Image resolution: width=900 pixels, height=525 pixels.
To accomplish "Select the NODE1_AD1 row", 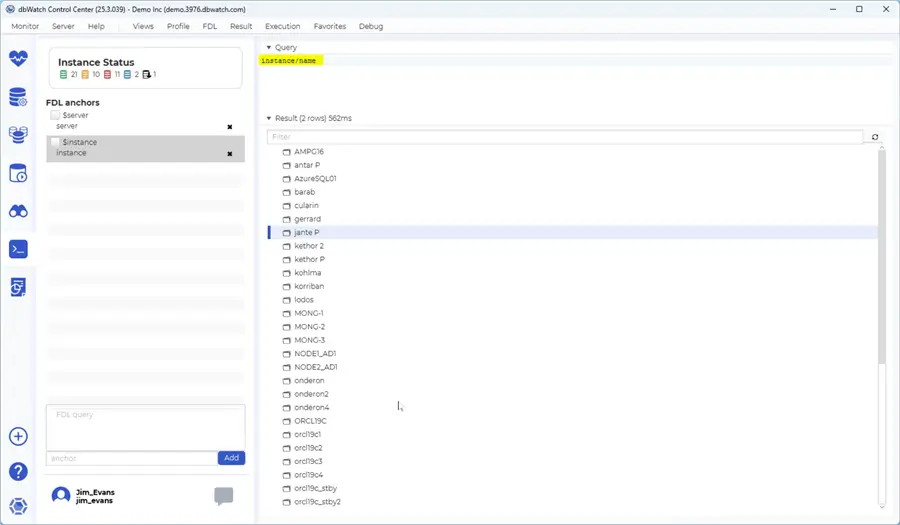I will pos(573,353).
